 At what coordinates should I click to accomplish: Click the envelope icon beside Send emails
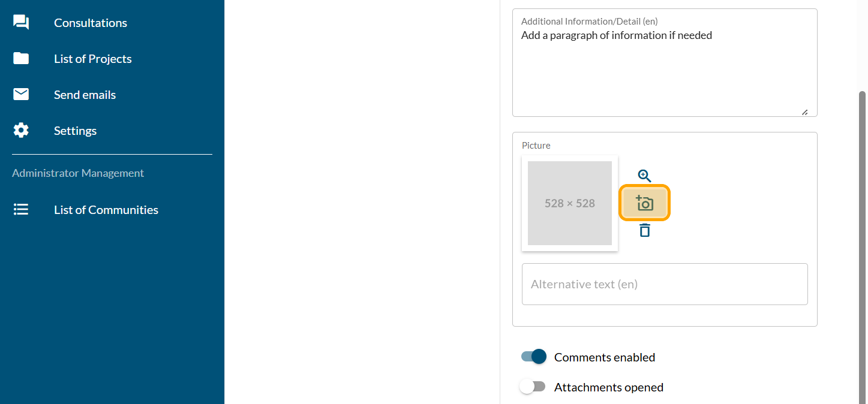(x=21, y=95)
